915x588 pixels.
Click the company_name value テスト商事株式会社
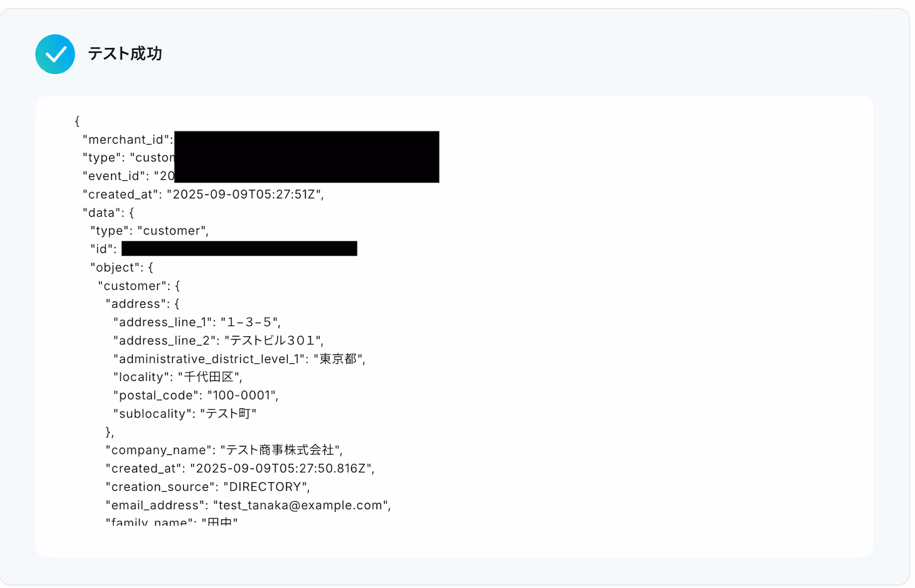280,451
